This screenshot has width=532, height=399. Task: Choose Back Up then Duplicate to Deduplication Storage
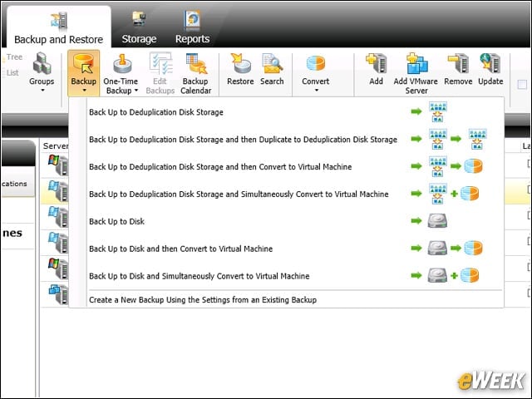tap(286, 139)
